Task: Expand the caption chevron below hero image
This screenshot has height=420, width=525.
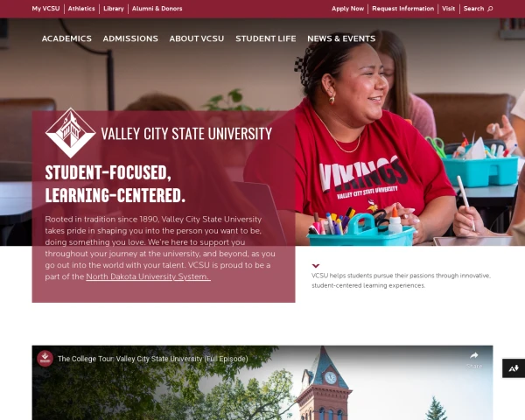Action: [316, 266]
